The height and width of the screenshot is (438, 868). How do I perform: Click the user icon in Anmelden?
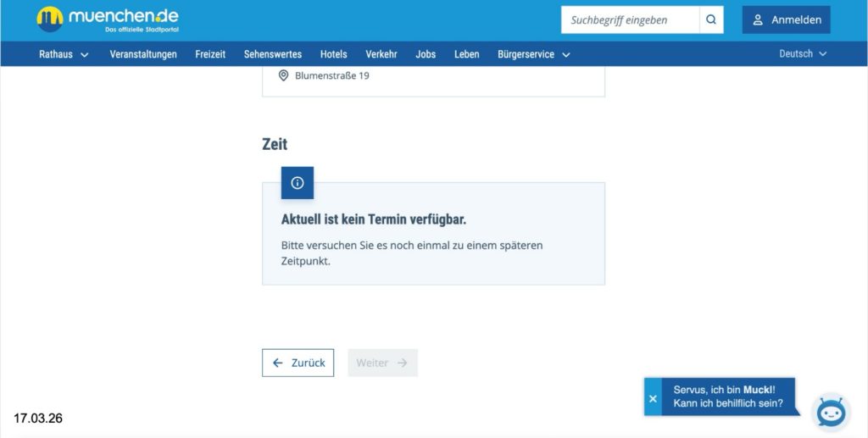[x=758, y=19]
